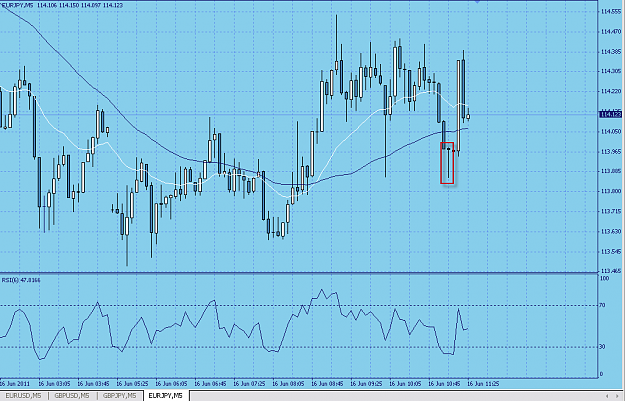This screenshot has height=401, width=625.
Task: Click the 114.555 price axis label
Action: (x=610, y=12)
